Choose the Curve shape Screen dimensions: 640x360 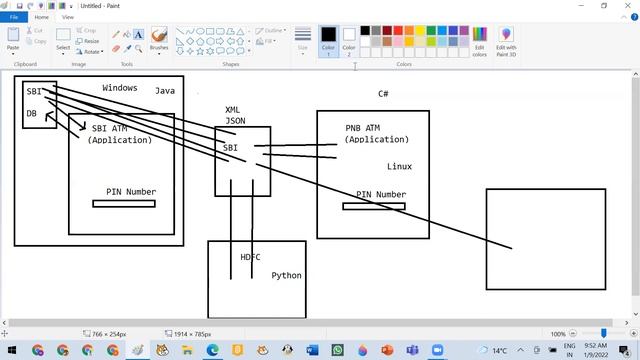tap(190, 31)
